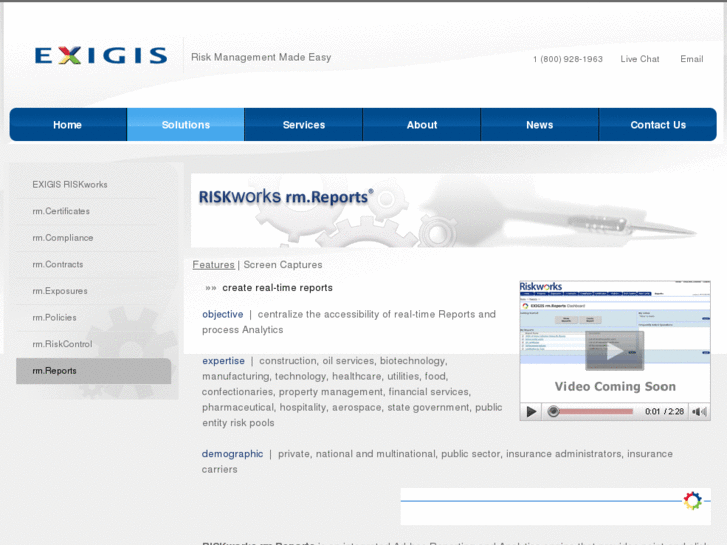
Task: Click the phone number 1 (800) 928-1963
Action: 568,59
